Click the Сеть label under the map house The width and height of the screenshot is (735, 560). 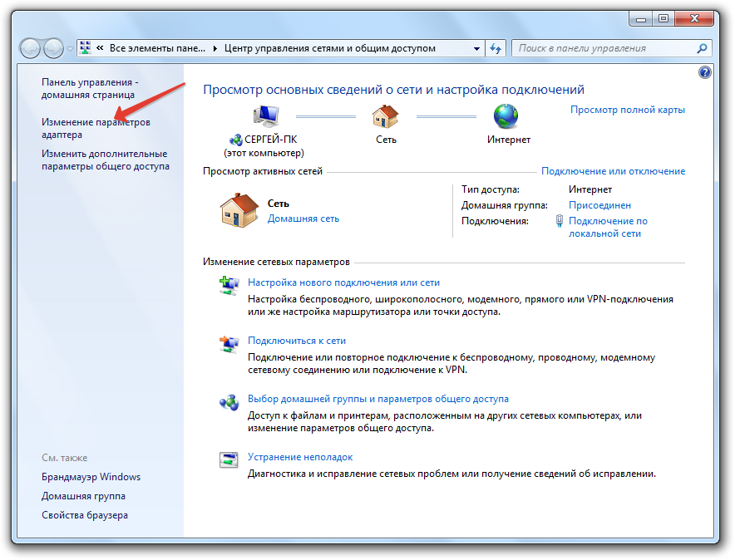point(386,140)
